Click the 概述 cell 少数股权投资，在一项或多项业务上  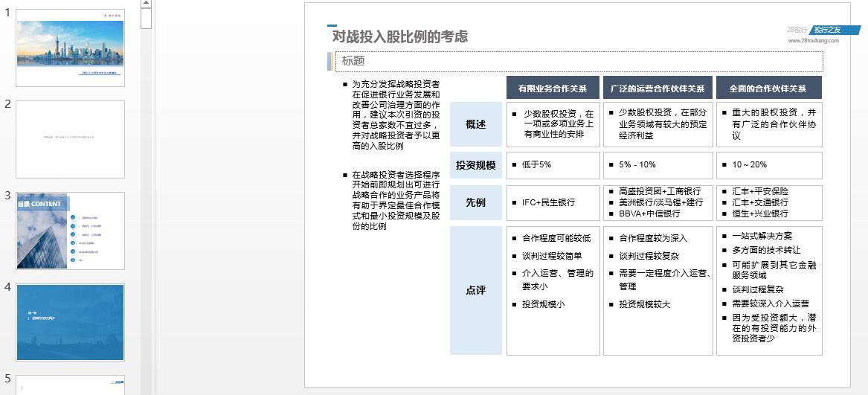point(553,125)
